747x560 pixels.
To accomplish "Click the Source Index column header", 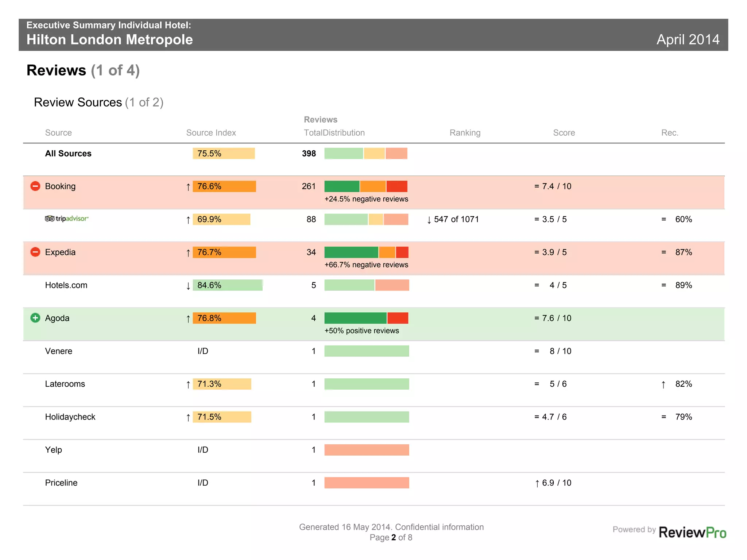I will [211, 133].
